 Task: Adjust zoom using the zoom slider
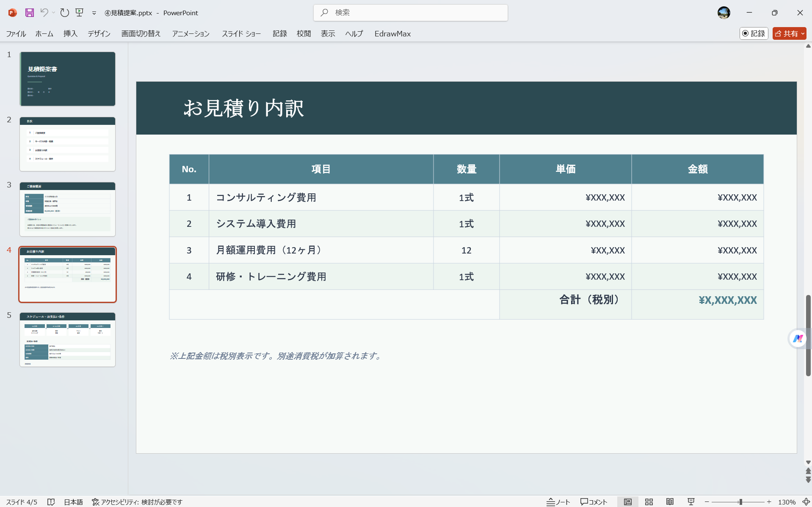pyautogui.click(x=740, y=502)
